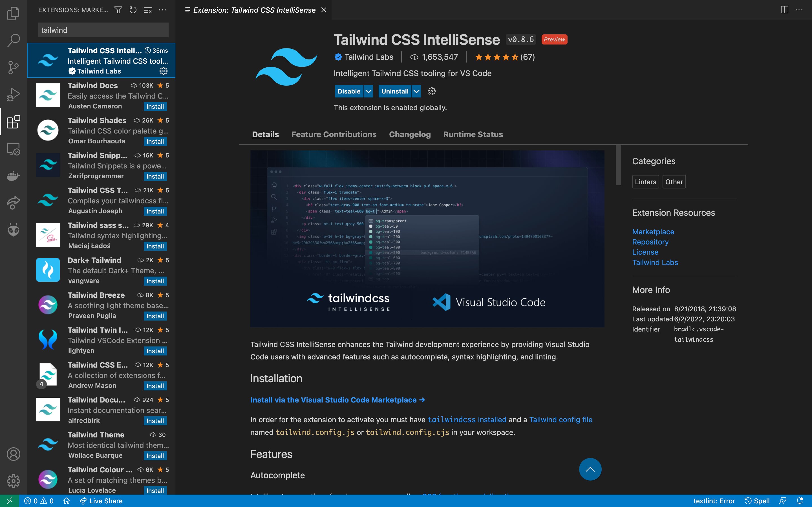Viewport: 812px width, 507px height.
Task: Toggle split editor right layout
Action: click(784, 10)
